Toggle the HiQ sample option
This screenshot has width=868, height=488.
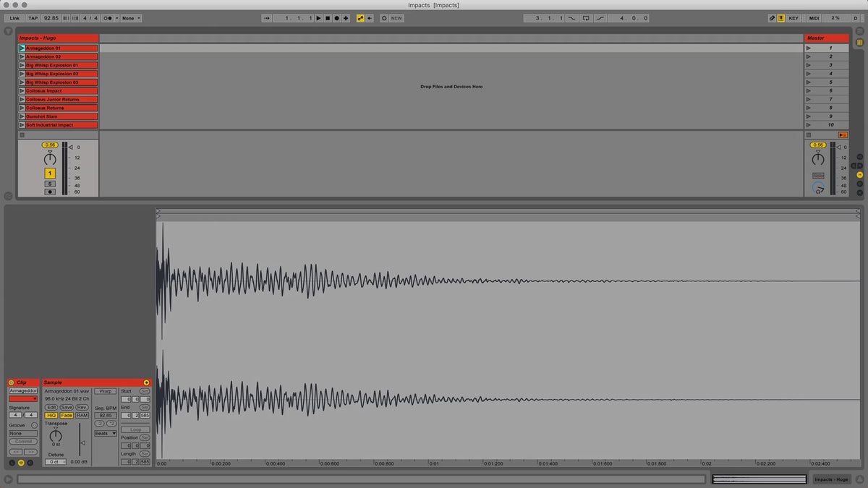[51, 416]
